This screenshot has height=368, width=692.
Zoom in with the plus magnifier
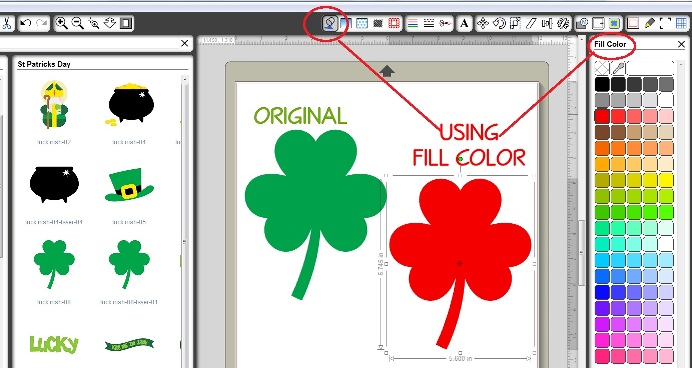(61, 23)
